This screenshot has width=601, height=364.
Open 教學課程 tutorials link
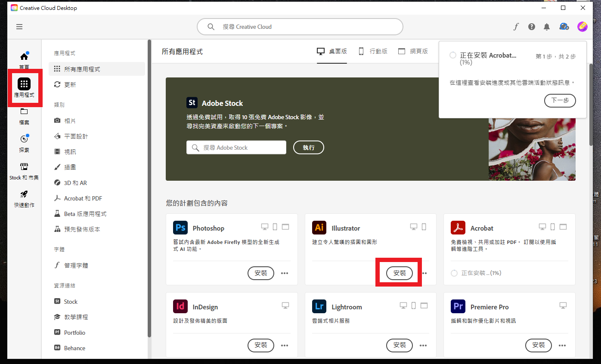coord(97,317)
